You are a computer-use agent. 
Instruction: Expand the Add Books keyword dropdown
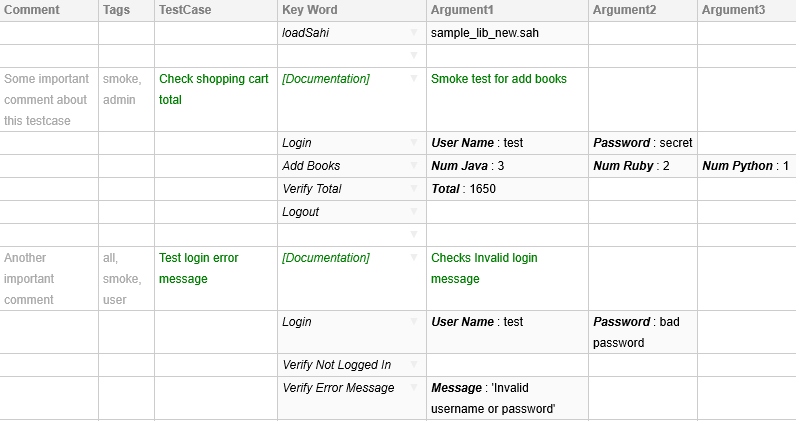(414, 166)
